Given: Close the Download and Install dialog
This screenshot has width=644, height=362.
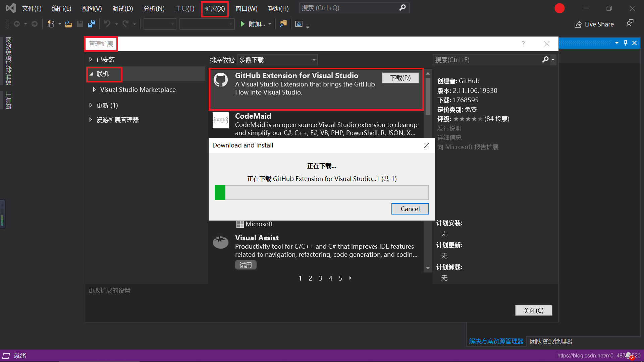Looking at the screenshot, I should tap(427, 145).
